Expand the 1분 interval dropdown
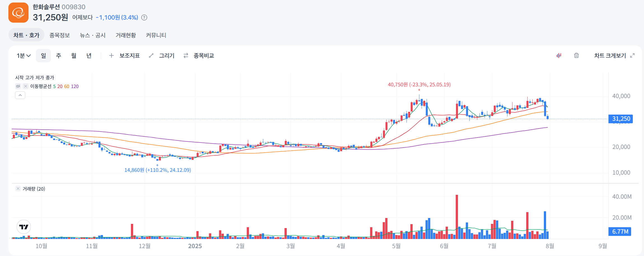The image size is (644, 256). [x=23, y=56]
